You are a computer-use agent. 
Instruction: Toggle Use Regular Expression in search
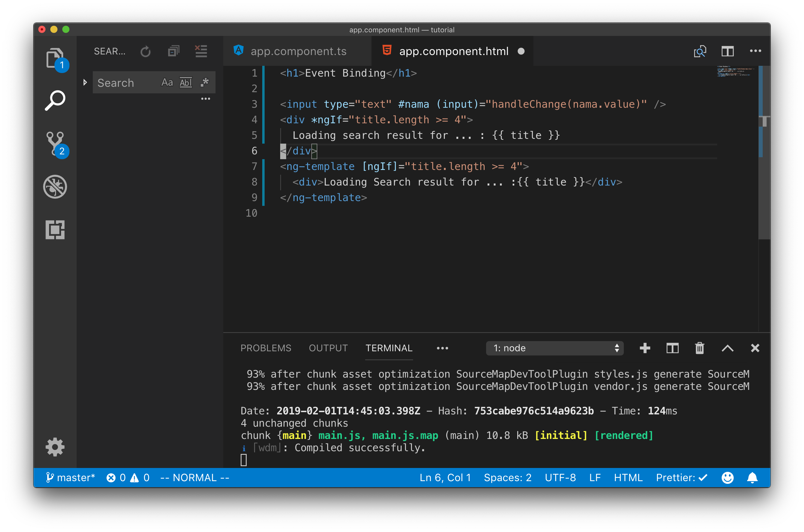tap(204, 83)
